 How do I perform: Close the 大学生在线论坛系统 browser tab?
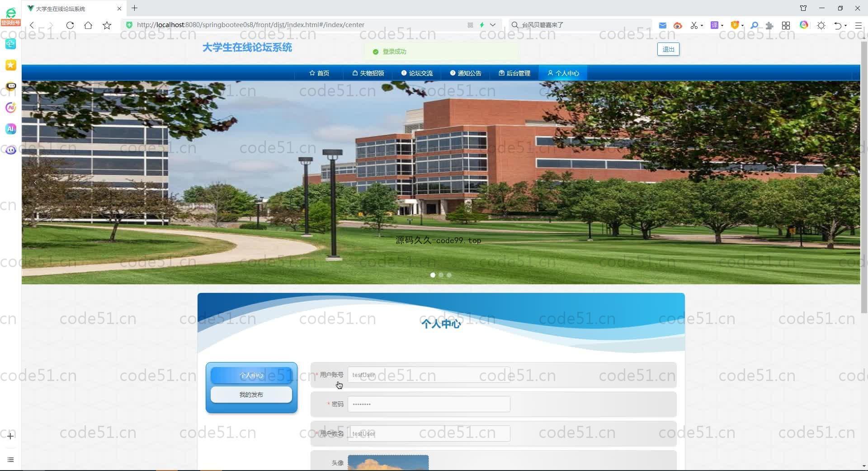click(x=119, y=9)
